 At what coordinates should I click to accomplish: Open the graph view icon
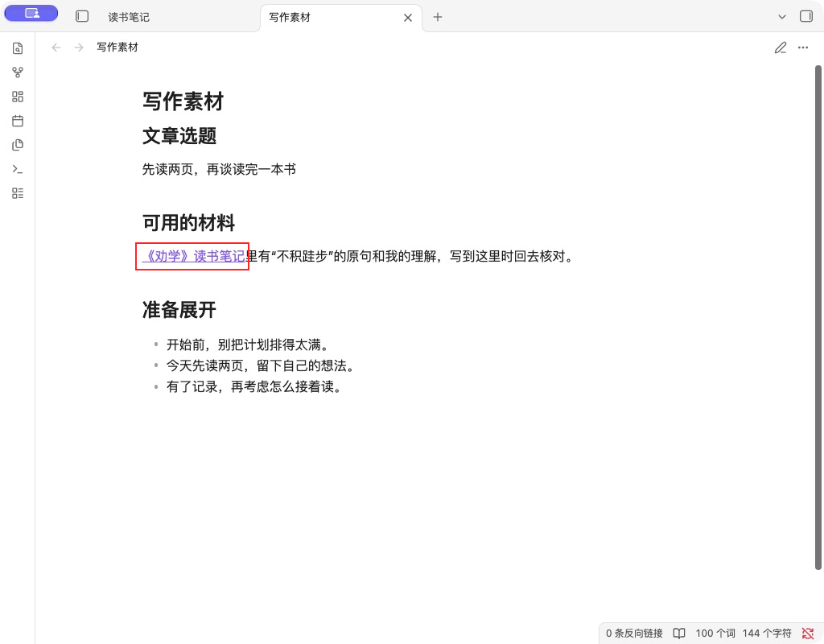18,72
